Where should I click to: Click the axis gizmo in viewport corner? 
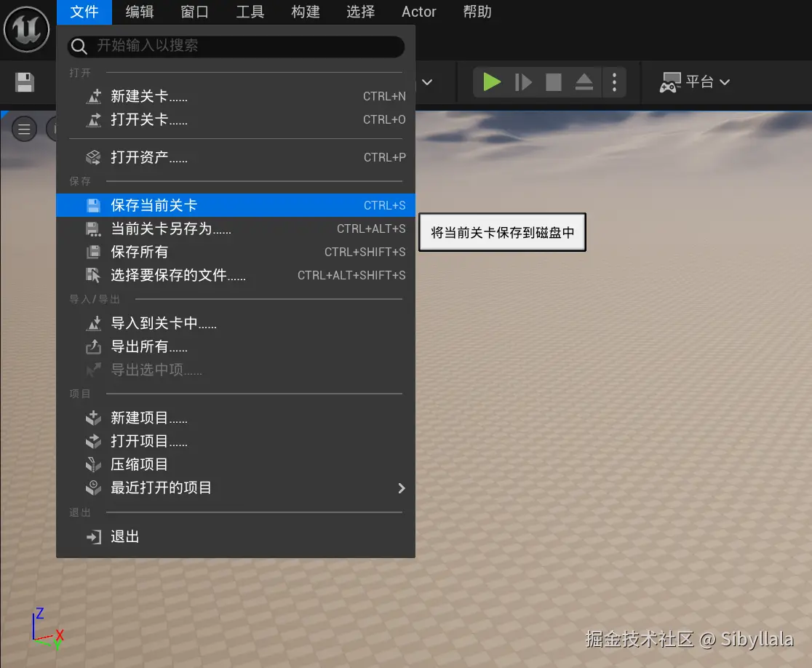click(47, 628)
